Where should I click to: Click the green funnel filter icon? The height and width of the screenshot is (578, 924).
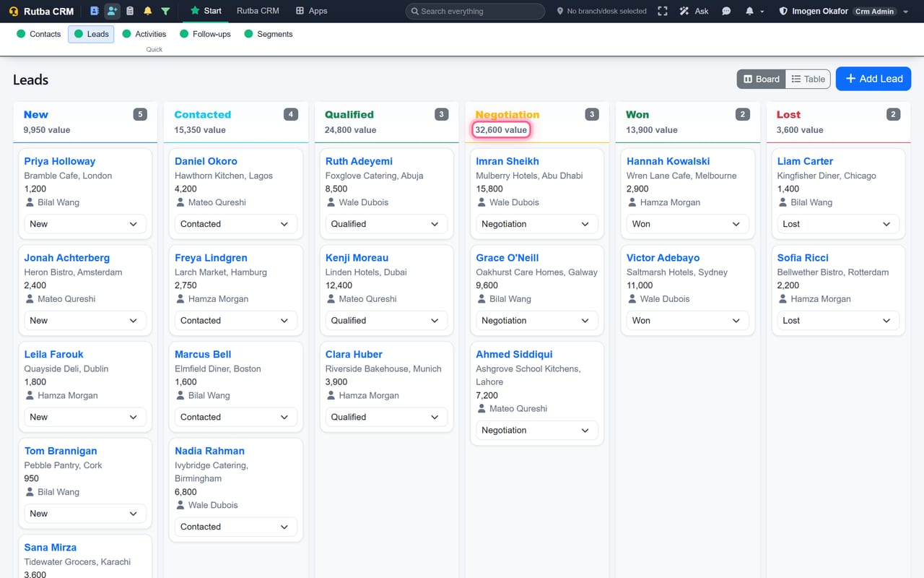point(165,11)
